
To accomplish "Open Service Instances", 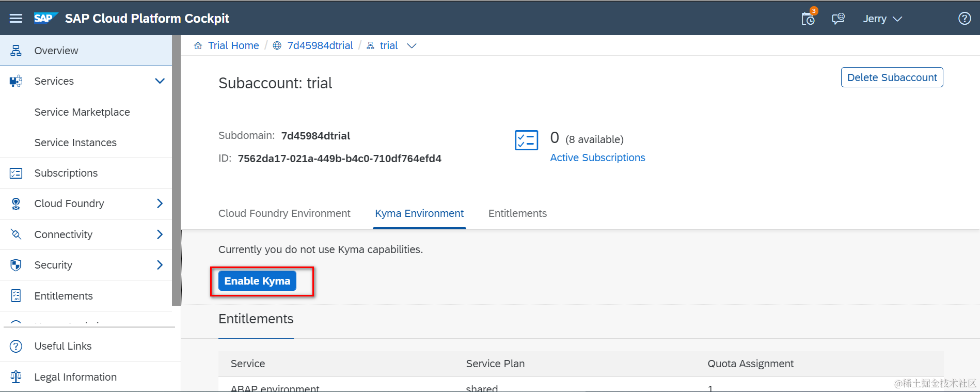I will tap(75, 143).
